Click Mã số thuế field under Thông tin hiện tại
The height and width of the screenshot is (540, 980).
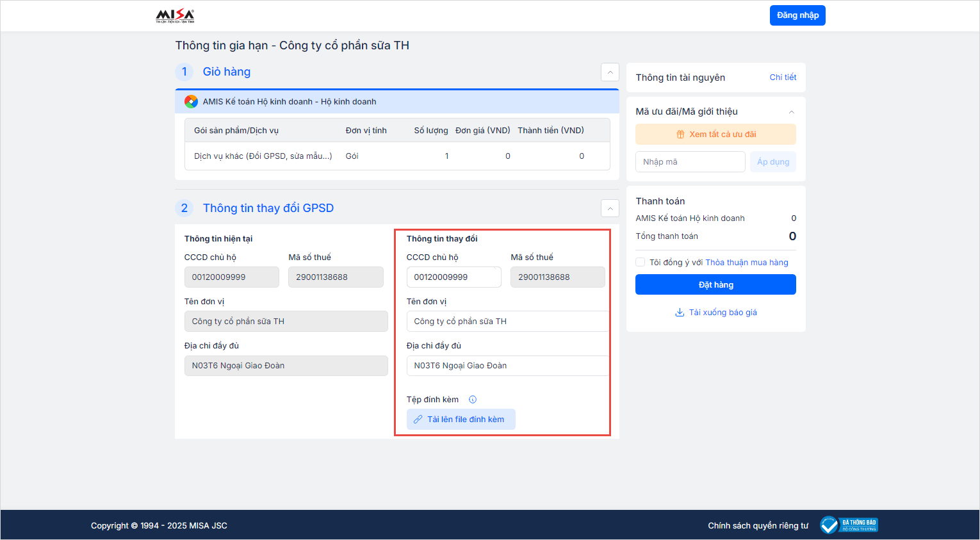coord(336,277)
